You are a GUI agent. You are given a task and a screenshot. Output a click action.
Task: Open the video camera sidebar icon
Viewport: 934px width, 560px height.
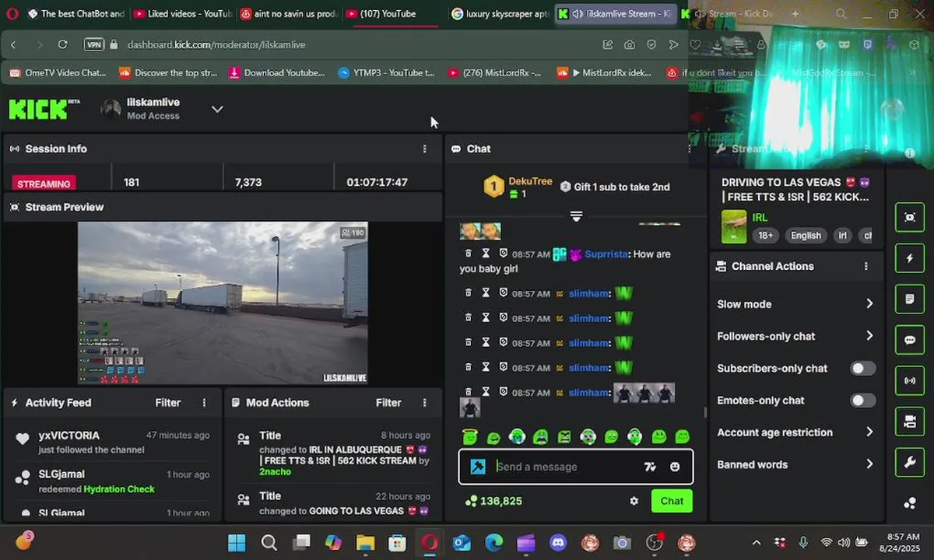(x=910, y=422)
